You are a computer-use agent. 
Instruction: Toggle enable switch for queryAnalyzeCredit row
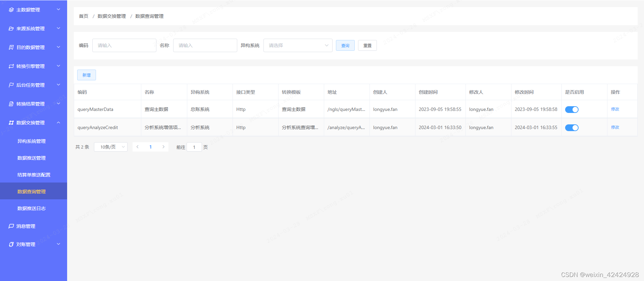point(572,128)
